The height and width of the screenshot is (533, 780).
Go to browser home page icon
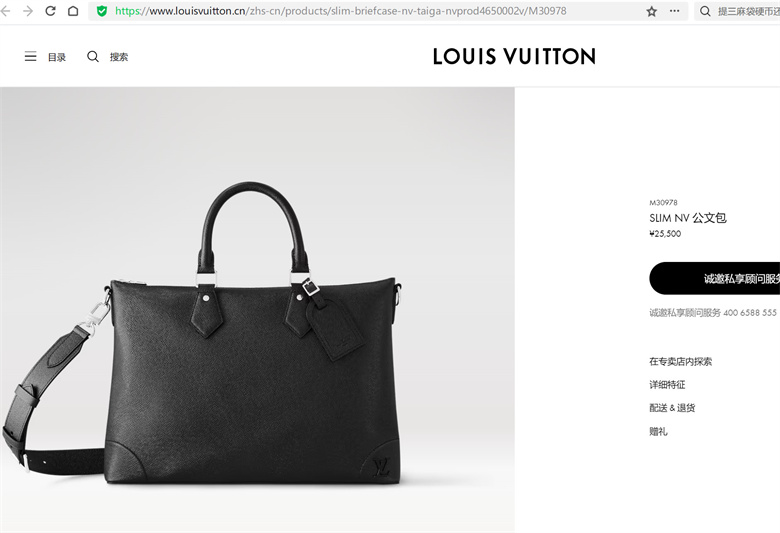73,11
